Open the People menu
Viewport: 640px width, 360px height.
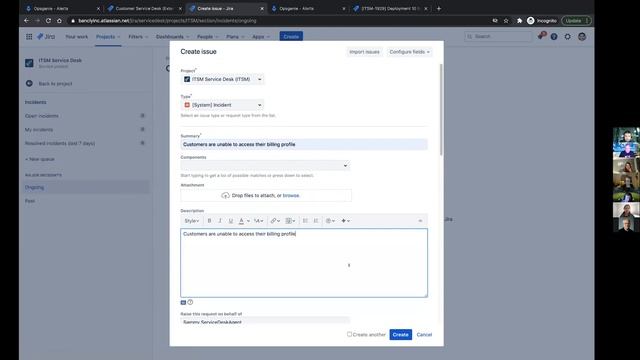tap(207, 37)
